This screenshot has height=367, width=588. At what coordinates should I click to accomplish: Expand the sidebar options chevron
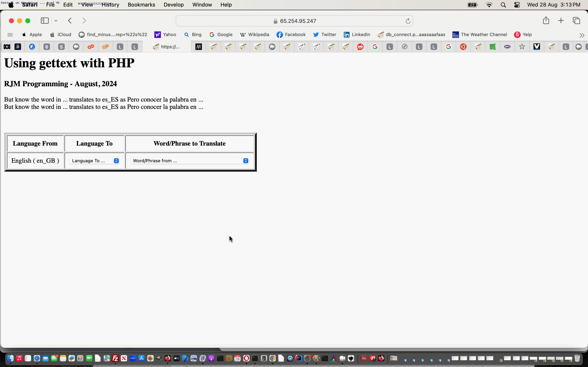pyautogui.click(x=56, y=21)
